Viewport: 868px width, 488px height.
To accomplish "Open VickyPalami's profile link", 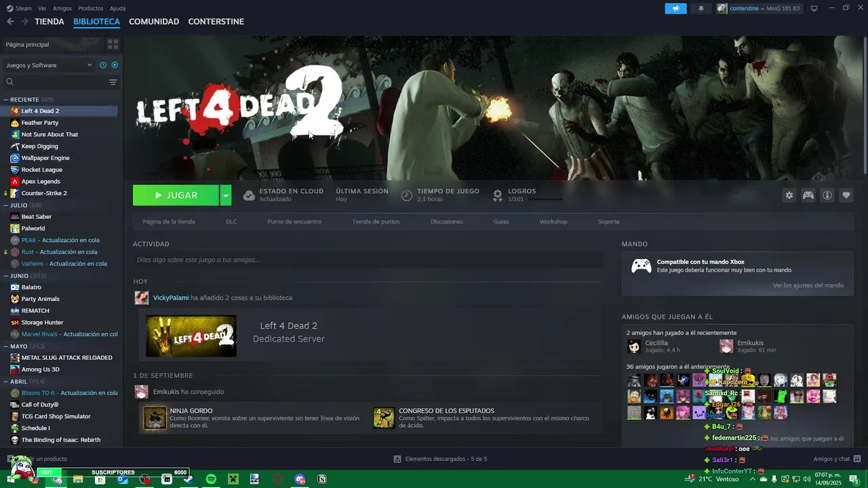I will (x=171, y=298).
